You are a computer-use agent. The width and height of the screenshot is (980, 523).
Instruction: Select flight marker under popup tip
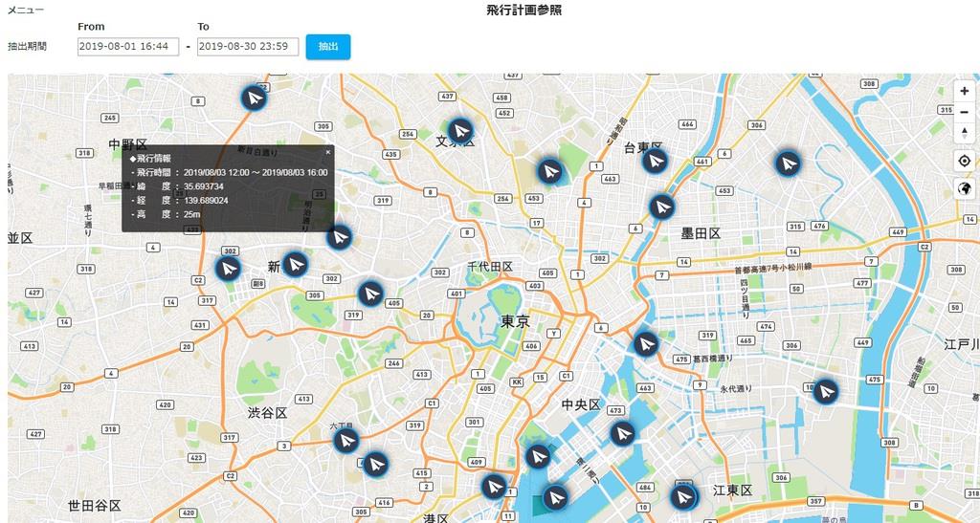coord(338,236)
